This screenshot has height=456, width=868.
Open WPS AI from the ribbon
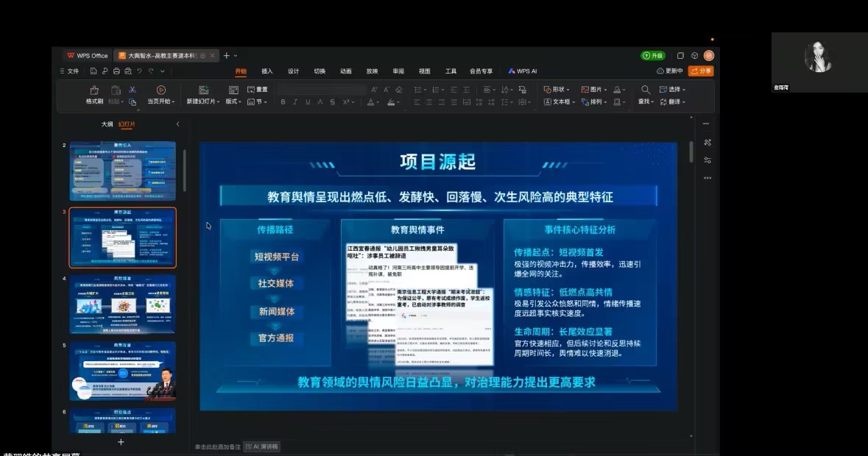click(522, 71)
